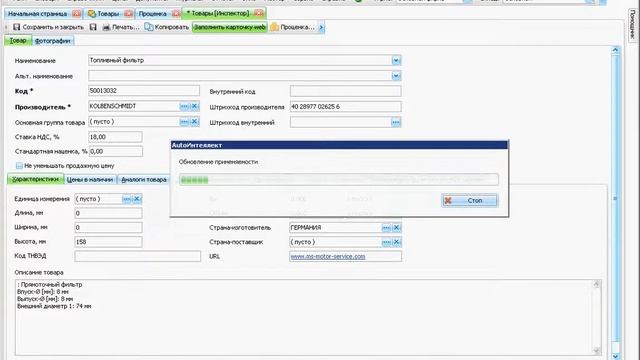This screenshot has width=640, height=360.
Task: Open Проценка… from the toolbar
Action: [293, 27]
